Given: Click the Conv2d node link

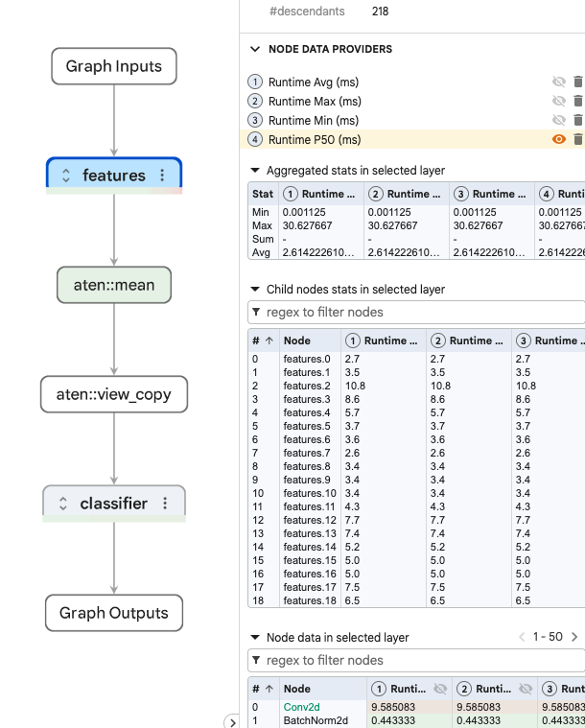Looking at the screenshot, I should pyautogui.click(x=302, y=707).
